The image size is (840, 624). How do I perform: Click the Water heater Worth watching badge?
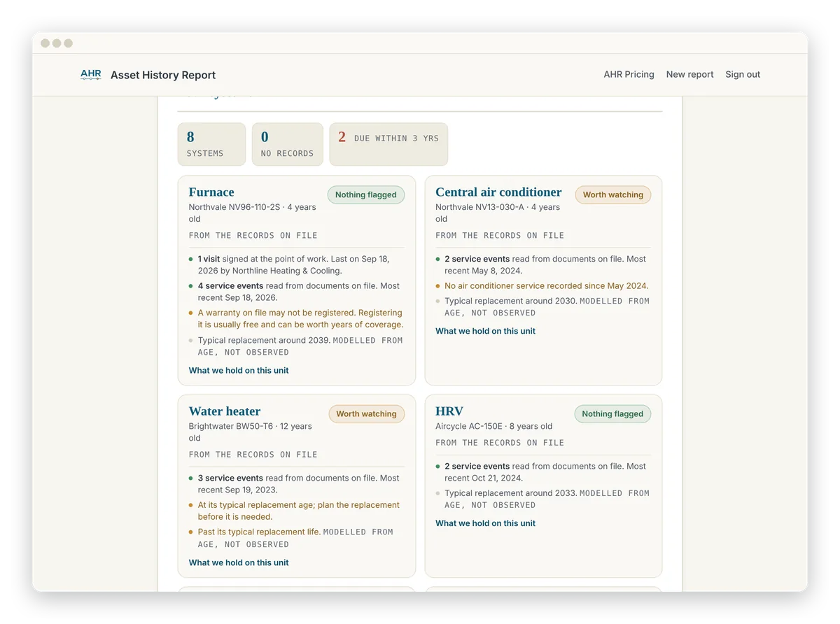pos(366,413)
